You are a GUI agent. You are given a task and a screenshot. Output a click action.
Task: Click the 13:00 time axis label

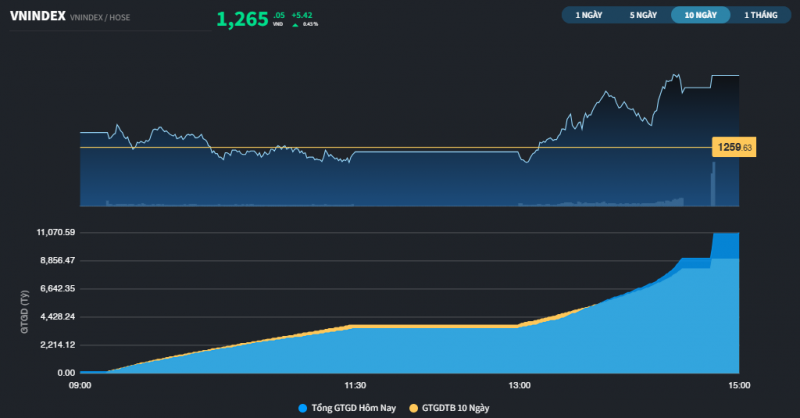point(519,385)
